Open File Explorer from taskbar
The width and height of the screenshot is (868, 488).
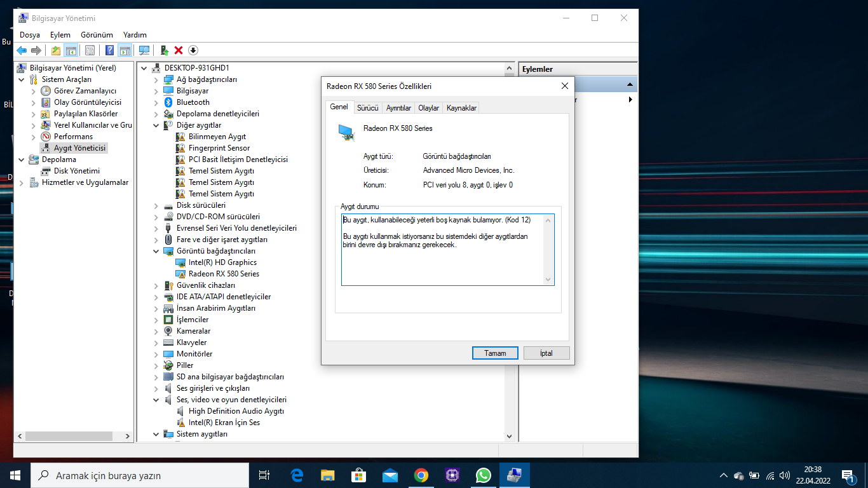tap(327, 475)
